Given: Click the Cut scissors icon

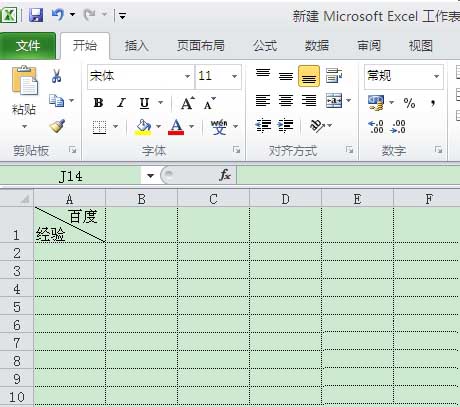Looking at the screenshot, I should [56, 76].
